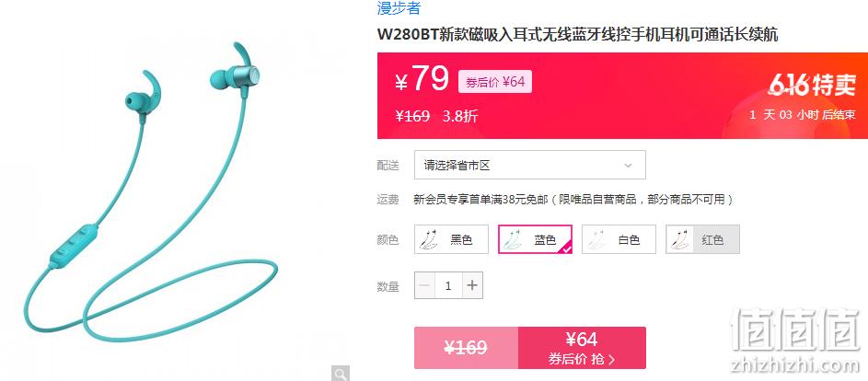Image resolution: width=868 pixels, height=381 pixels.
Task: Open the 请选择省市区 delivery dropdown
Action: pos(530,165)
